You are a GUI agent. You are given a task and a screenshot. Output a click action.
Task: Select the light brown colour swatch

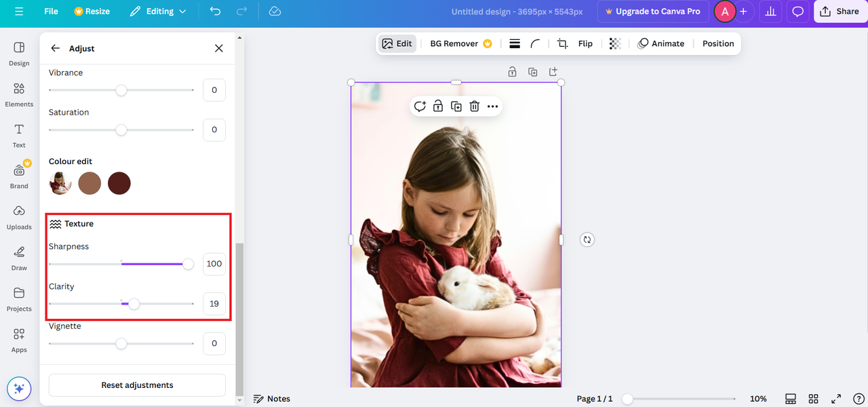tap(90, 183)
